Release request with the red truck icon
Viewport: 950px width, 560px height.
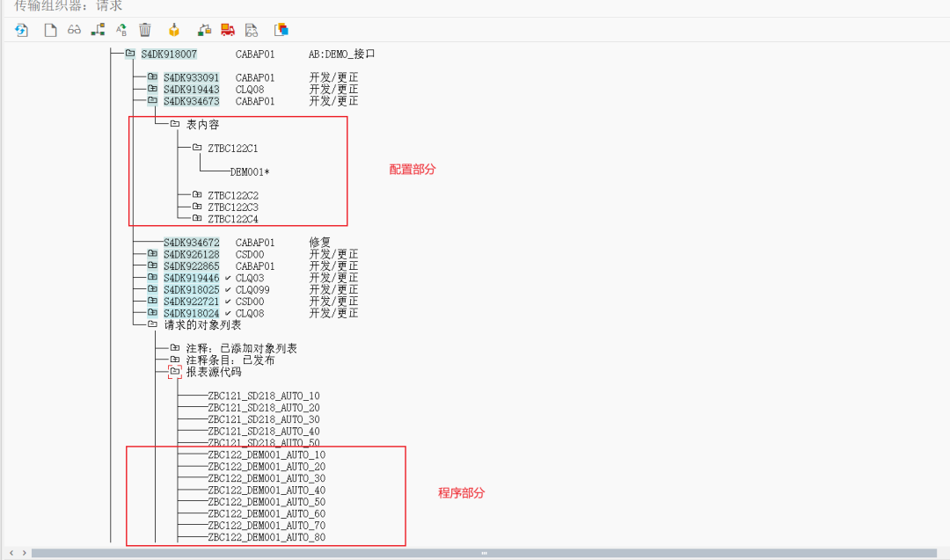point(228,30)
